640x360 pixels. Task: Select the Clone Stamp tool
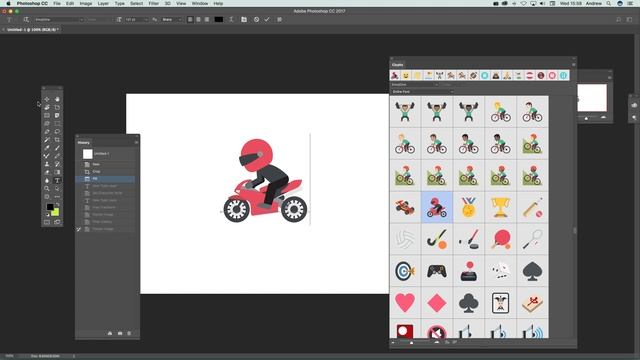(x=47, y=164)
